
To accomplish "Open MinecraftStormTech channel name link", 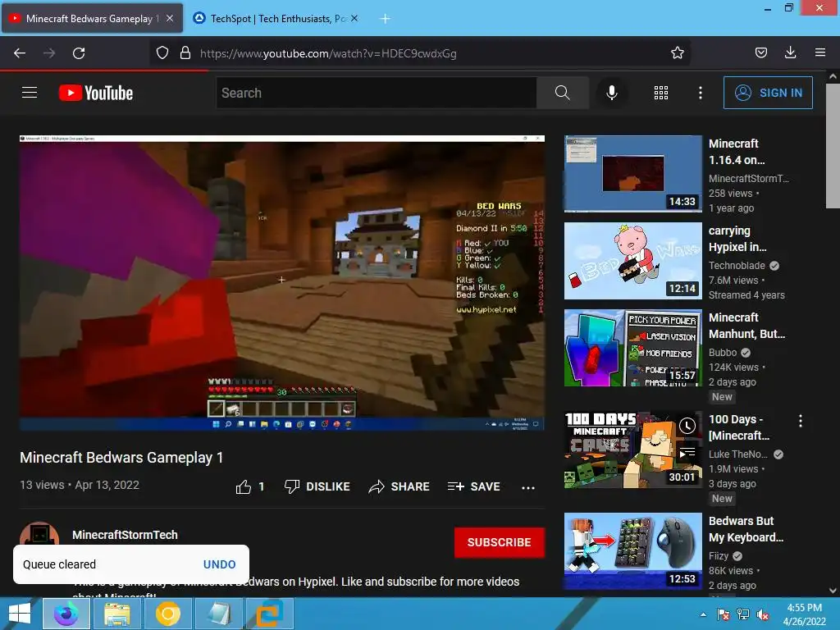I will click(x=125, y=535).
